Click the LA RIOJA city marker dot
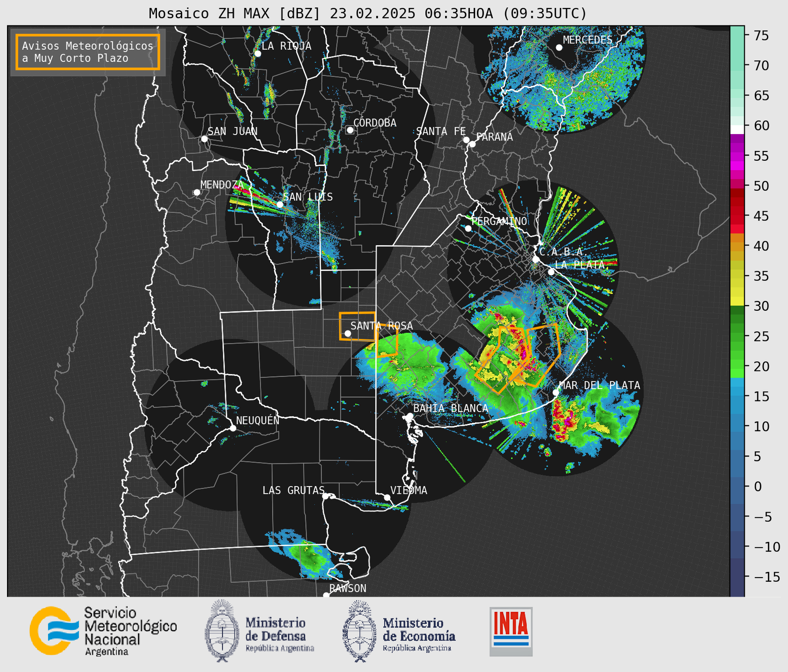This screenshot has width=788, height=672. [x=258, y=54]
